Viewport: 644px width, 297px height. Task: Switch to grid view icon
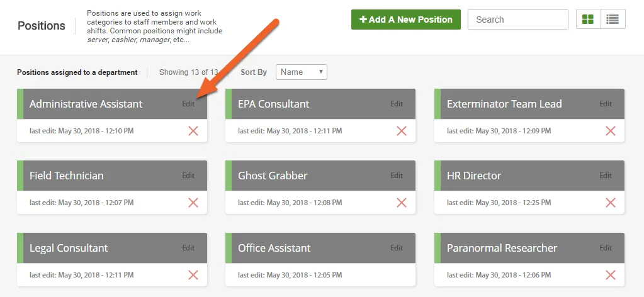coord(588,20)
